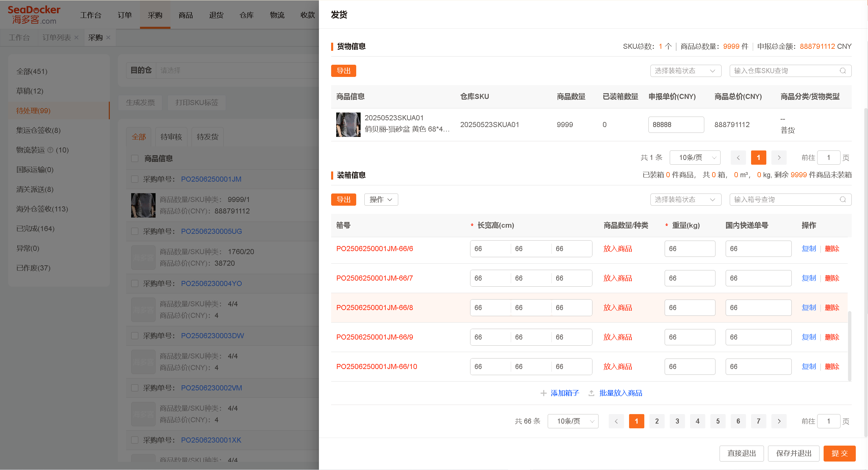Switch to the 待审核 tab

pos(171,137)
